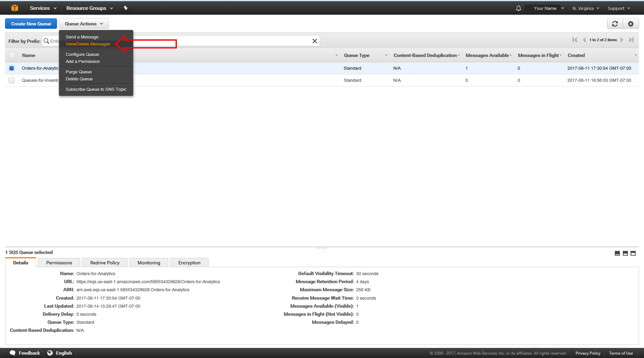Screen dimensions: 644x358
Task: Select the Queues-for-Inventory queue checkbox
Action: coord(12,80)
